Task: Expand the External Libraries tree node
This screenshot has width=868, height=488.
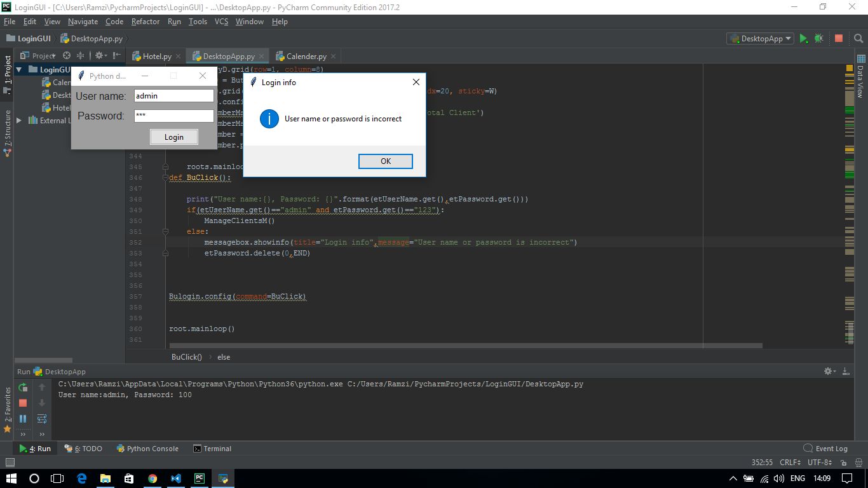Action: (x=19, y=121)
